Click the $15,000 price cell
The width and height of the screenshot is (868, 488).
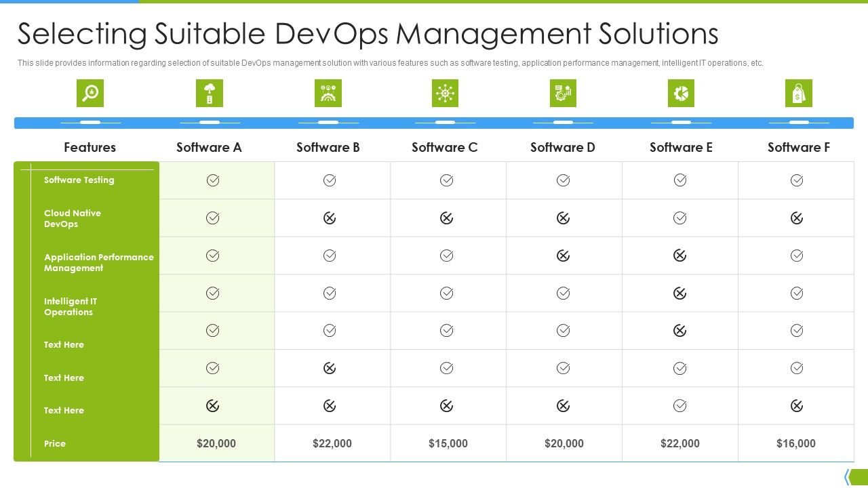point(448,443)
